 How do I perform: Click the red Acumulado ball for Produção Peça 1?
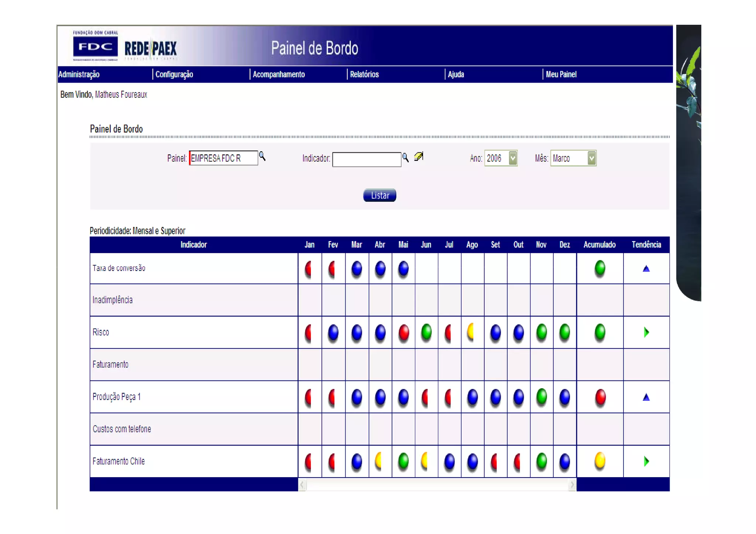[600, 397]
